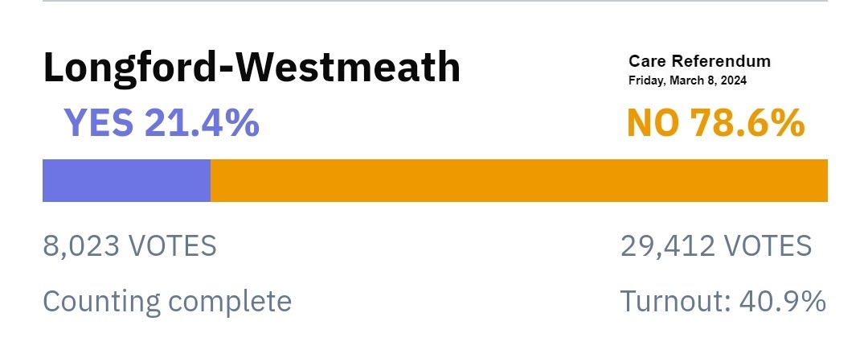Screen dimensions: 868x354
Task: Click the Friday, March 8, 2024 date
Action: pyautogui.click(x=687, y=81)
